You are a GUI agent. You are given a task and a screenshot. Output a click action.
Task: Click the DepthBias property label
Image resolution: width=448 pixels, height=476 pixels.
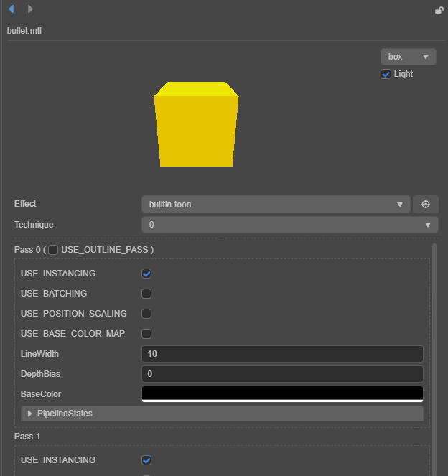click(x=40, y=374)
